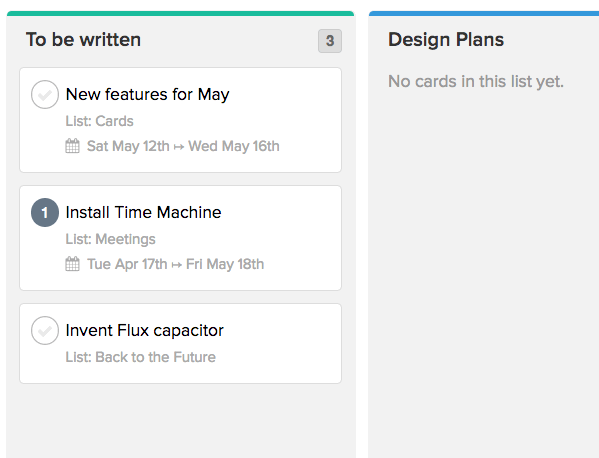The width and height of the screenshot is (599, 458).
Task: Mark New features for May complete
Action: click(x=45, y=94)
